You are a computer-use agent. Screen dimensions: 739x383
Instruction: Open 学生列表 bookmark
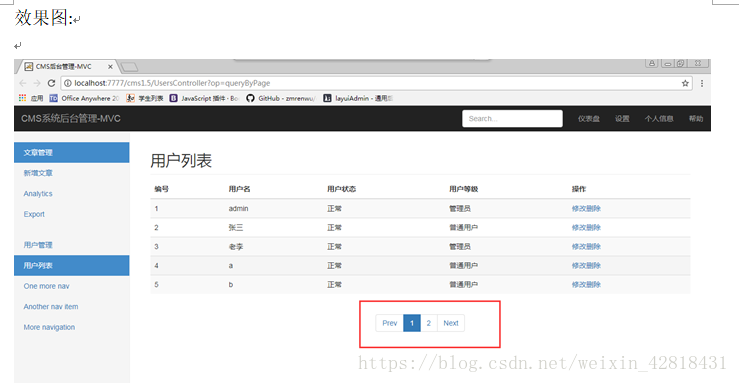(146, 98)
